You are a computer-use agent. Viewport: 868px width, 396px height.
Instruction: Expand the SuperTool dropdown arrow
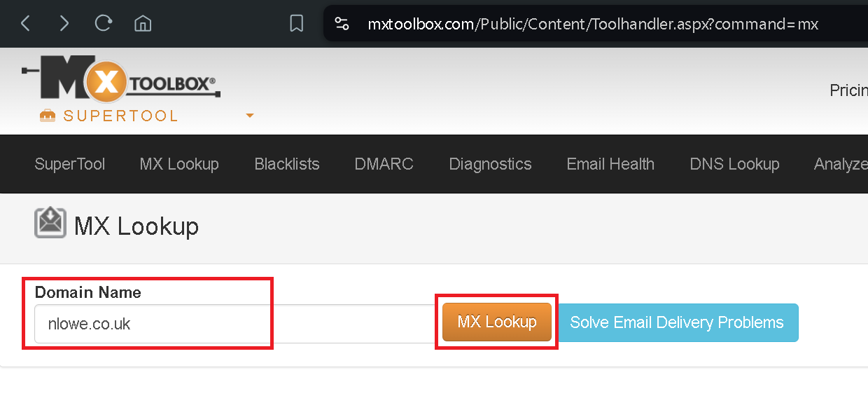(x=250, y=116)
